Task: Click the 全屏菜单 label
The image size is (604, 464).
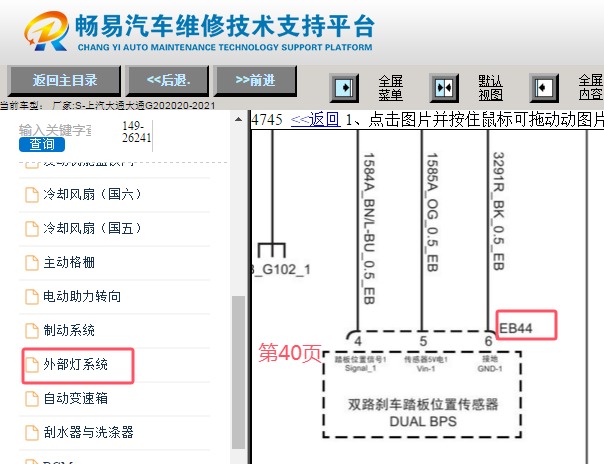Action: 391,88
